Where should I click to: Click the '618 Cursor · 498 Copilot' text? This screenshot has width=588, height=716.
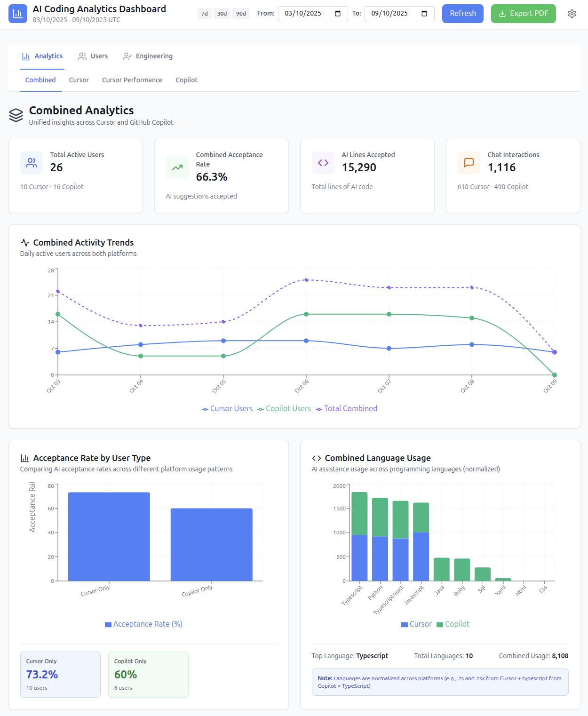493,187
